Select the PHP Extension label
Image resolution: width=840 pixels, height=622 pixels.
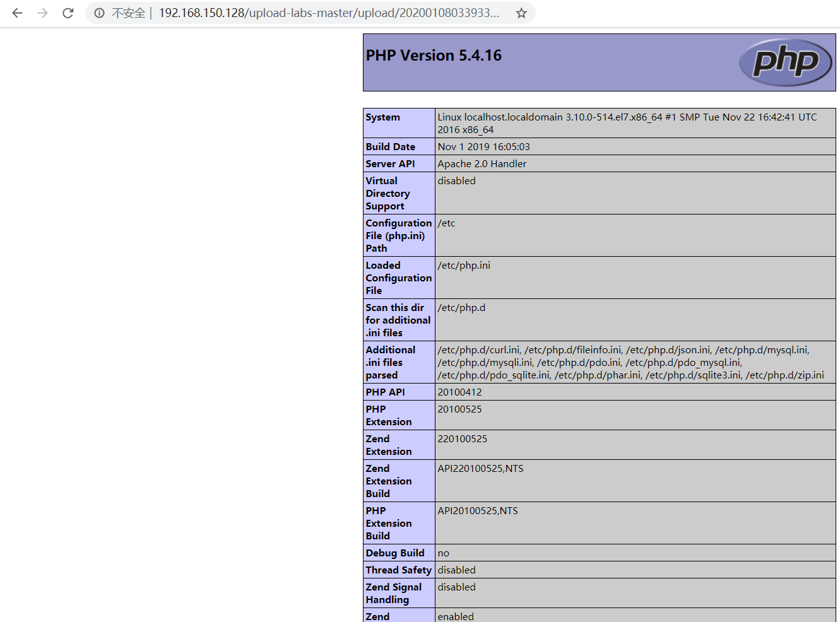tap(389, 416)
